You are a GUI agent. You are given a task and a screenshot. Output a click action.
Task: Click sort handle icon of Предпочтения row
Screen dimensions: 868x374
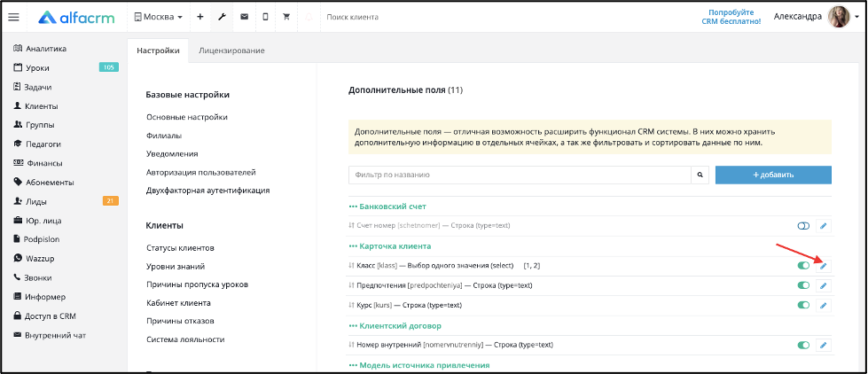click(x=351, y=285)
